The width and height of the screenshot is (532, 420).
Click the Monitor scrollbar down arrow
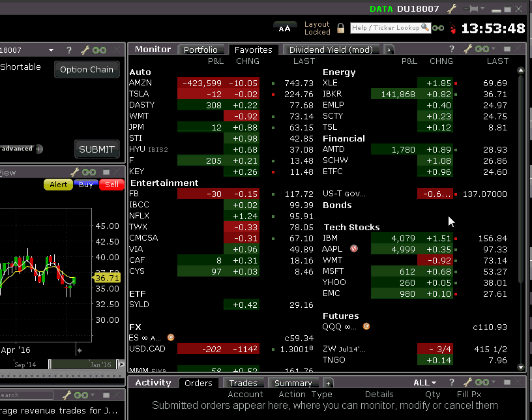(x=521, y=367)
